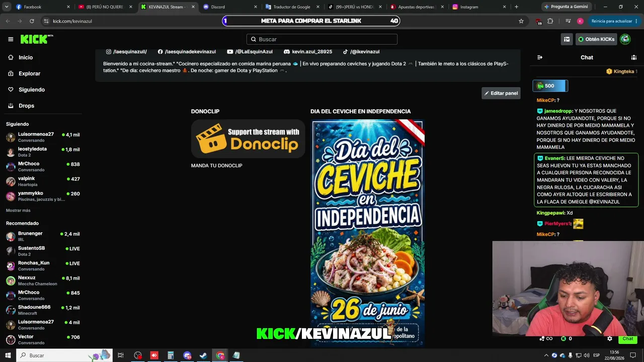Expand the tab search dropdown arrow
This screenshot has height=362, width=644.
(x=7, y=7)
